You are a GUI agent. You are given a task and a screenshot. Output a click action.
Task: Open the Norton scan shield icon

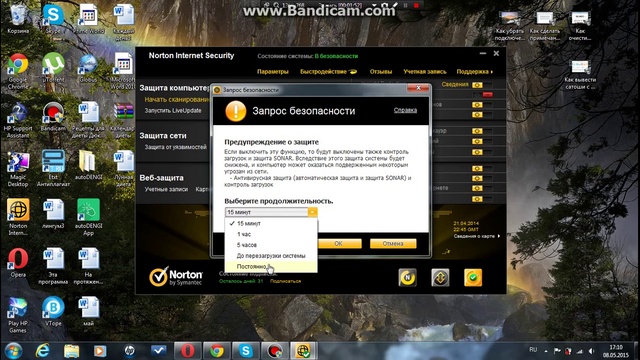(x=440, y=278)
